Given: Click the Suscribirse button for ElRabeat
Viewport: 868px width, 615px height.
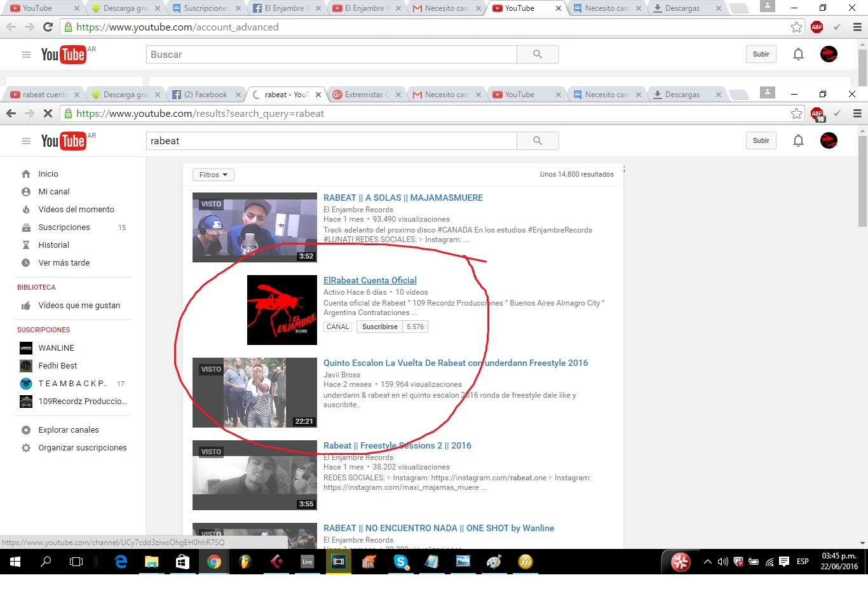Looking at the screenshot, I should 380,327.
